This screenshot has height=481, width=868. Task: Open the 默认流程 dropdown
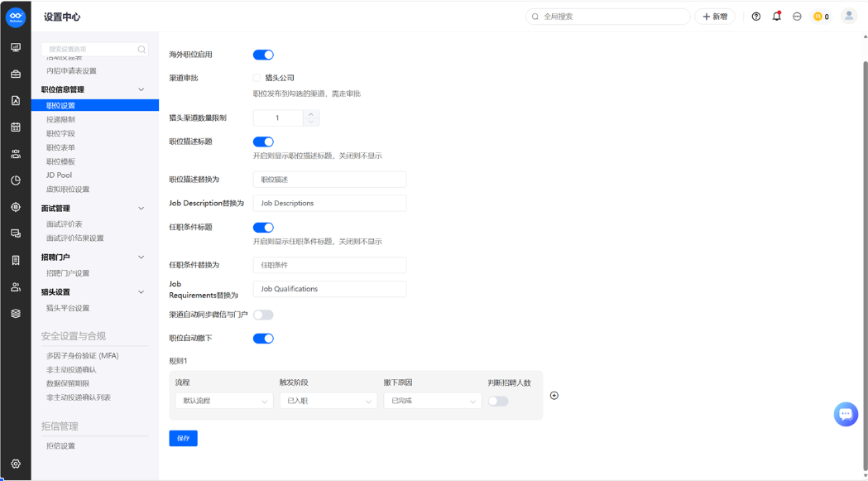[x=224, y=401]
